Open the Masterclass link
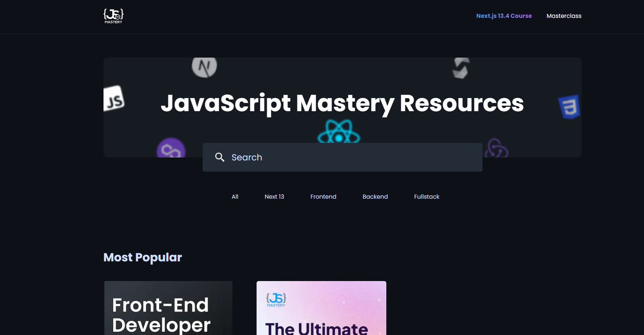644x335 pixels. click(x=564, y=16)
